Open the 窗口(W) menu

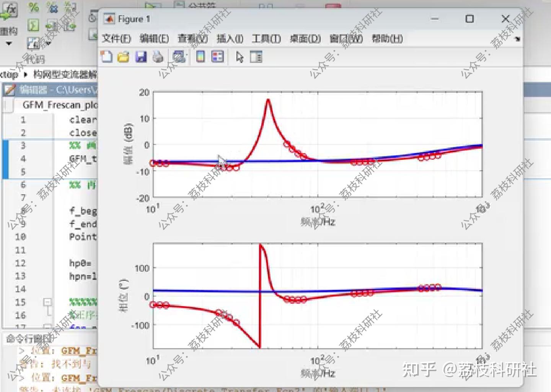coord(346,39)
